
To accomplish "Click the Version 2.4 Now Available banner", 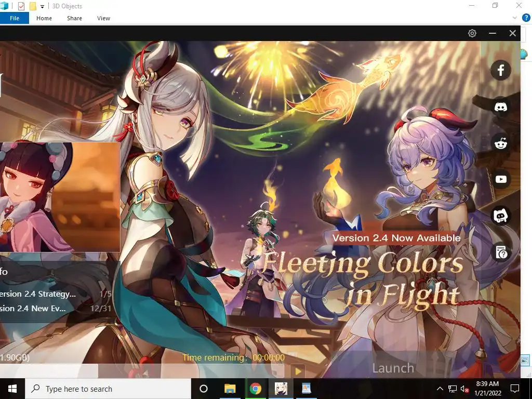I will [x=396, y=238].
